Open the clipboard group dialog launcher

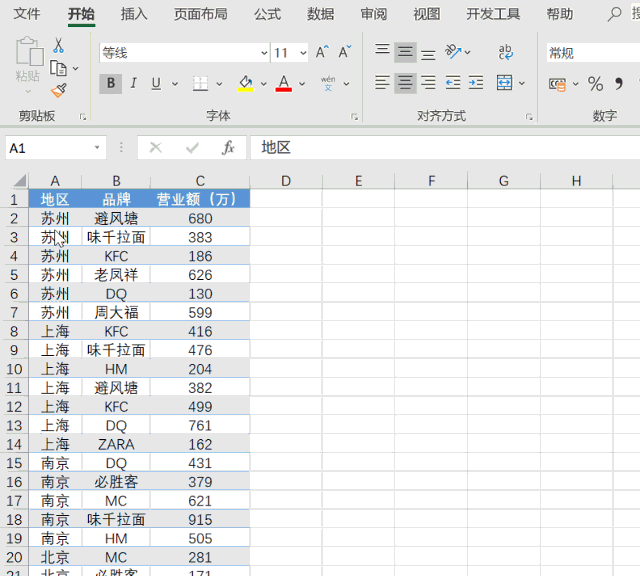click(83, 117)
